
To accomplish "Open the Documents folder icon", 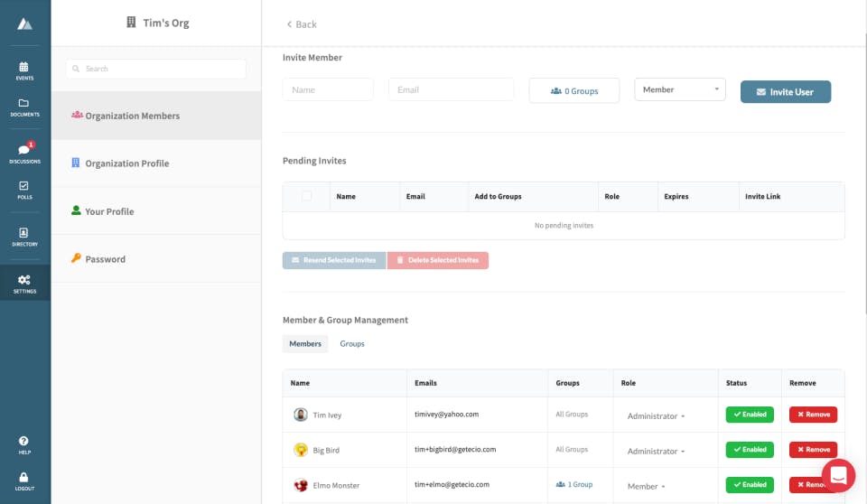I will (24, 105).
